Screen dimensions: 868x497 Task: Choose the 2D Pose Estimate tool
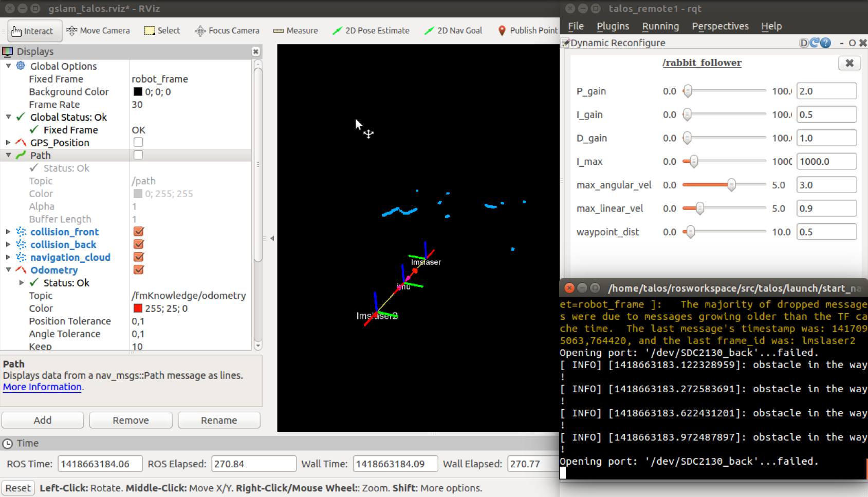click(371, 31)
